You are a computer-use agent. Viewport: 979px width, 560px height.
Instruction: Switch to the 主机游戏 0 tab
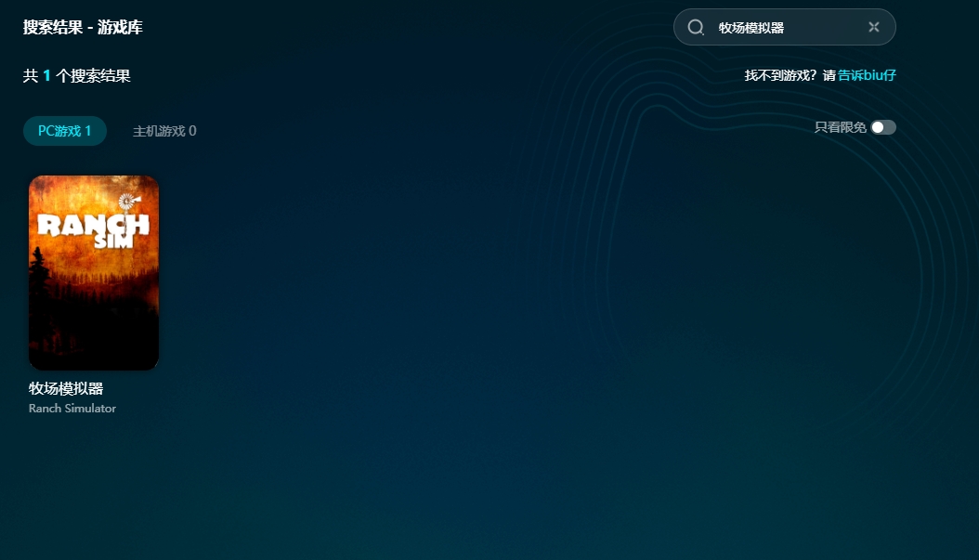[164, 131]
